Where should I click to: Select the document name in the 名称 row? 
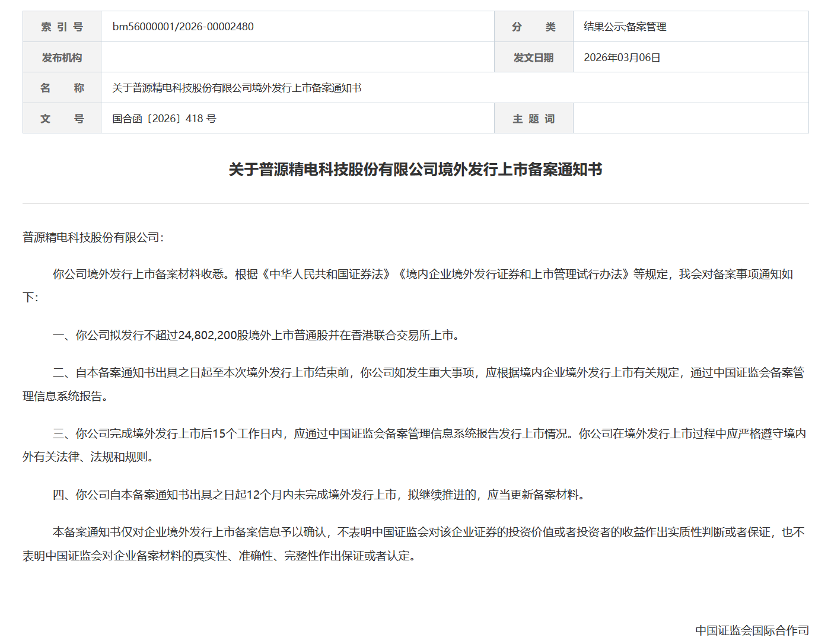(x=237, y=88)
